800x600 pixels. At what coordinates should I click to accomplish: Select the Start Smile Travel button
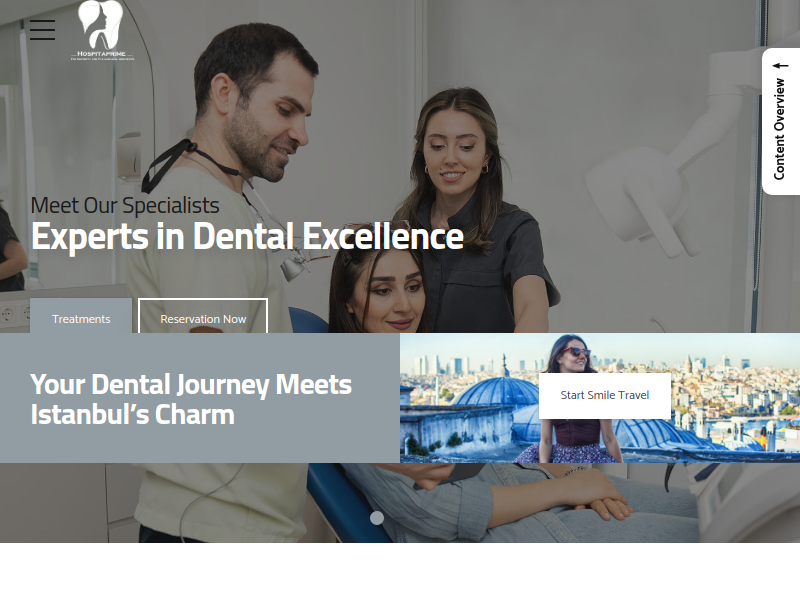pos(605,395)
